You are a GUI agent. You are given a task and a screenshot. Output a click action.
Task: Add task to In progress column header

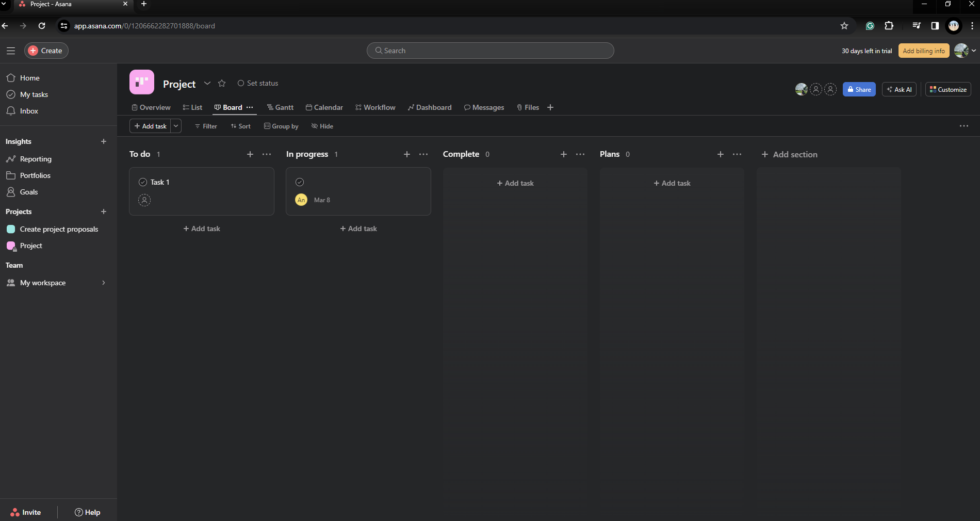[x=407, y=154]
